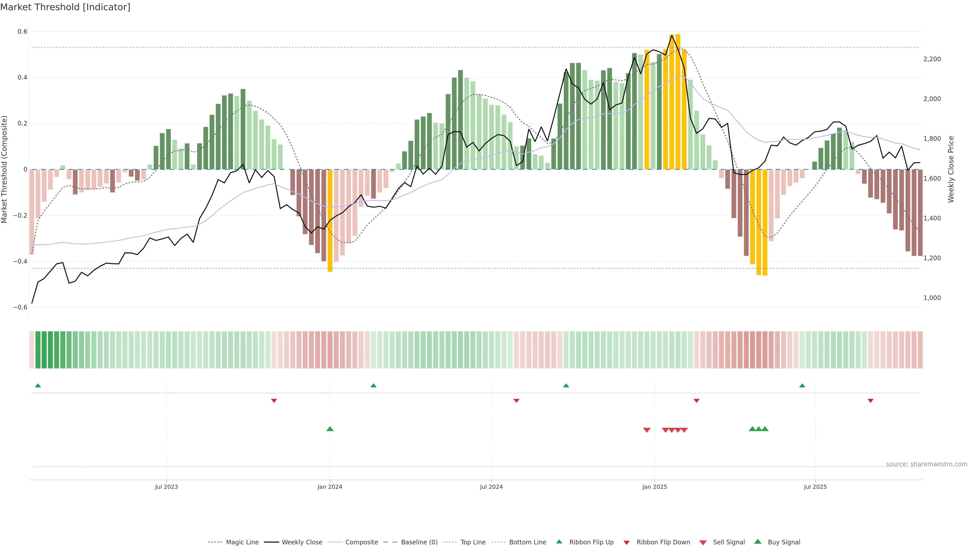Click the last Ribbon Flip Down marker after Jul 2025
The image size is (980, 551).
pos(871,401)
